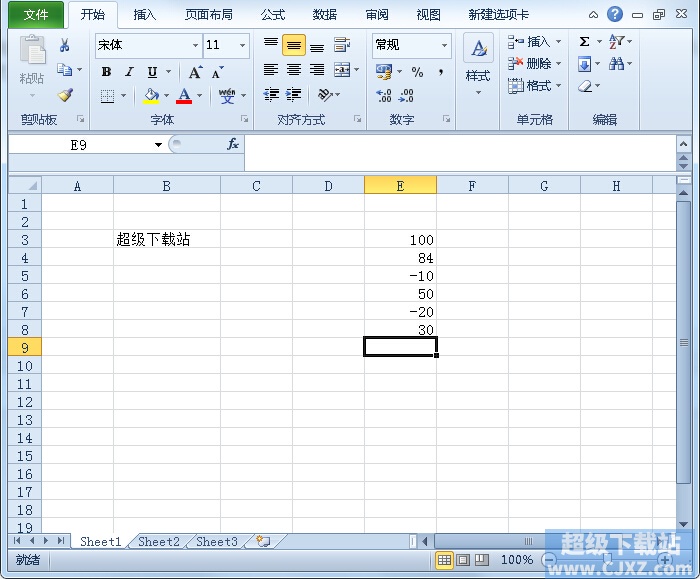Click accounting number format icon
This screenshot has width=700, height=579.
point(384,71)
